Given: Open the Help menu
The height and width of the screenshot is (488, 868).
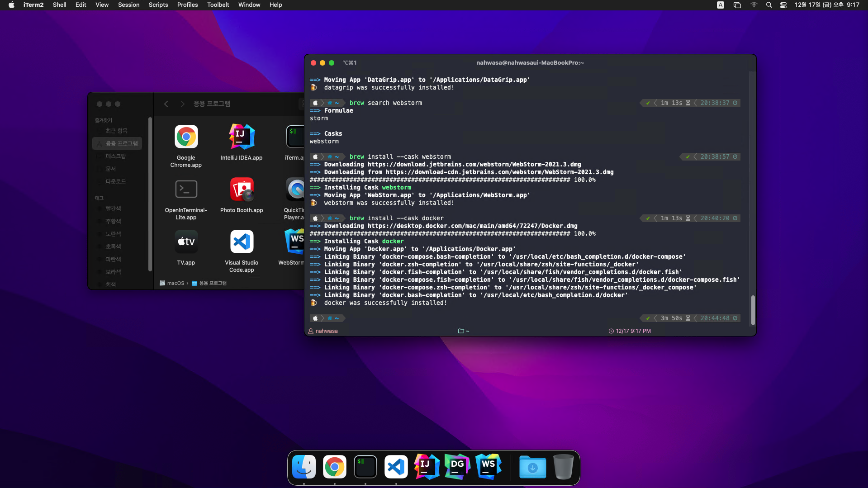Looking at the screenshot, I should click(x=275, y=5).
